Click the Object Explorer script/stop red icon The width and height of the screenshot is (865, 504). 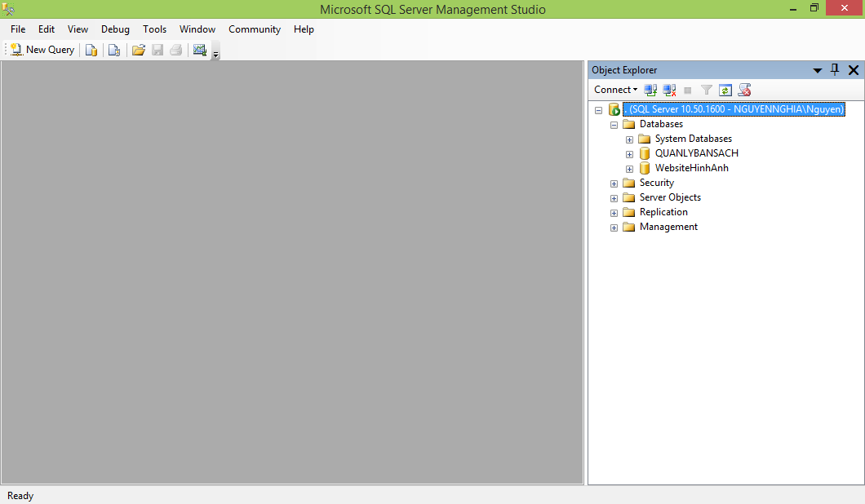[x=744, y=90]
